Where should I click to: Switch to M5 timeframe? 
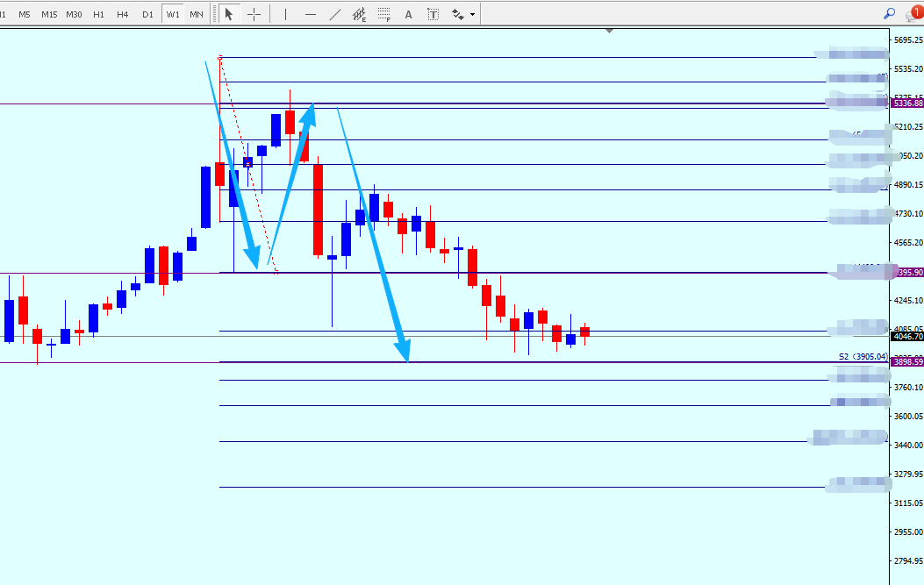pyautogui.click(x=25, y=14)
